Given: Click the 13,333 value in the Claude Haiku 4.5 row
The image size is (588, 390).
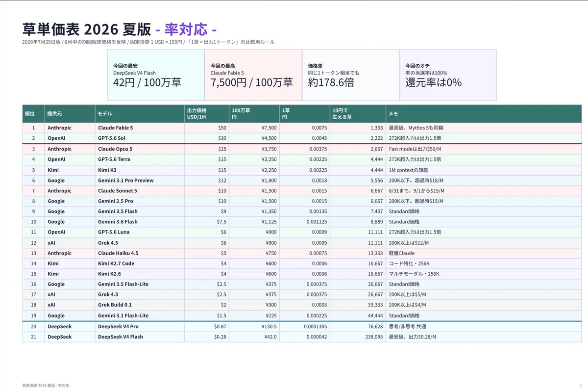Looking at the screenshot, I should click(x=375, y=253).
